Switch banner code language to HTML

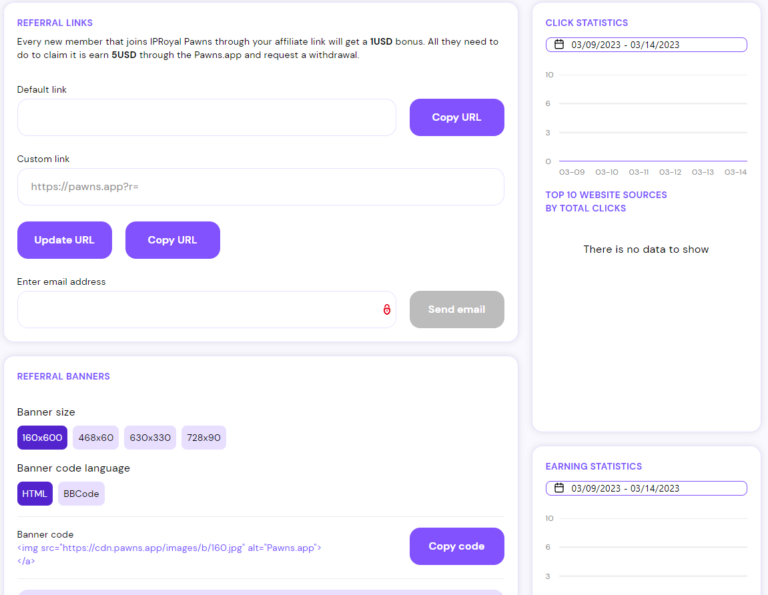[x=35, y=494]
